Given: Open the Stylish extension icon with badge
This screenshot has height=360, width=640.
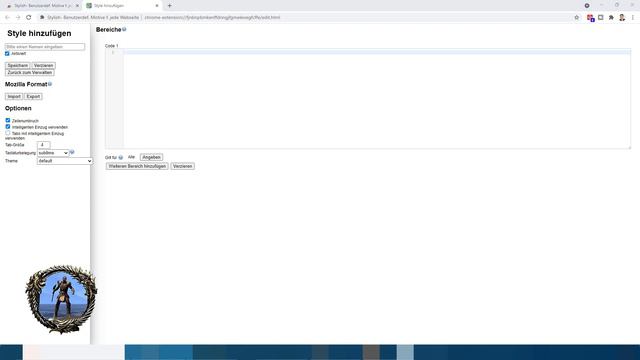Looking at the screenshot, I should (x=590, y=18).
